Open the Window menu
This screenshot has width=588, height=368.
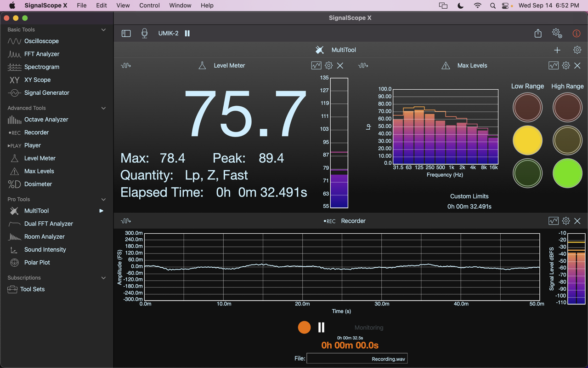click(x=180, y=6)
